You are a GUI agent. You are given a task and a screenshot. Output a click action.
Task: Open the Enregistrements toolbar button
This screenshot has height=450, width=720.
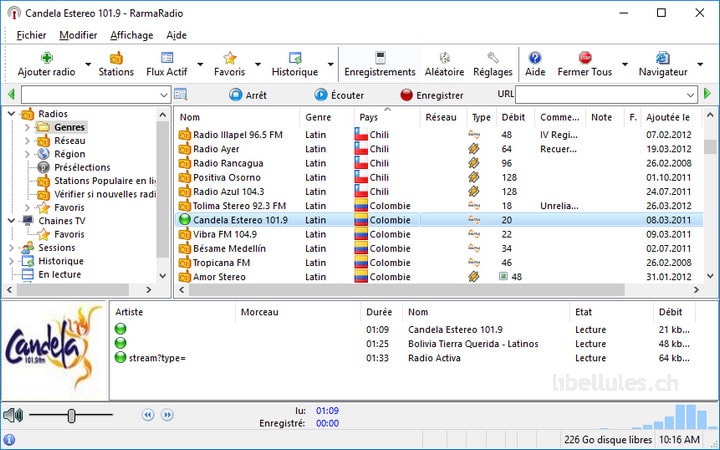380,64
